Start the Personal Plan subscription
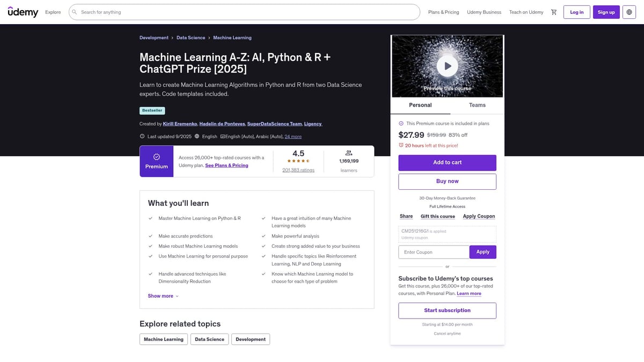The image size is (644, 362). (447, 311)
